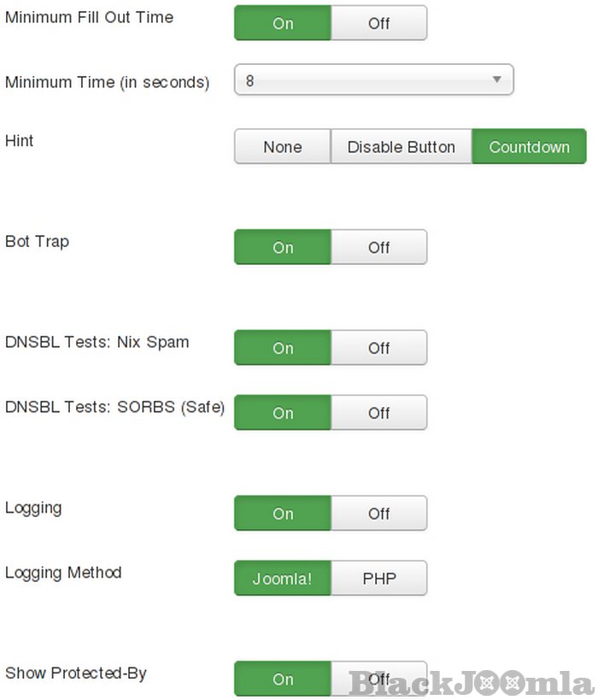Turn on Show Protected-By
This screenshot has width=598, height=700.
tap(283, 679)
